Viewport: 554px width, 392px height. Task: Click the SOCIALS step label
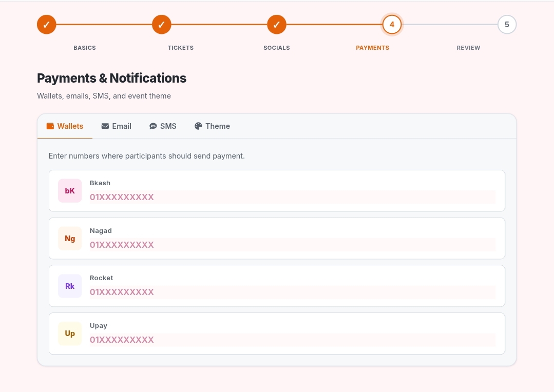click(x=277, y=48)
